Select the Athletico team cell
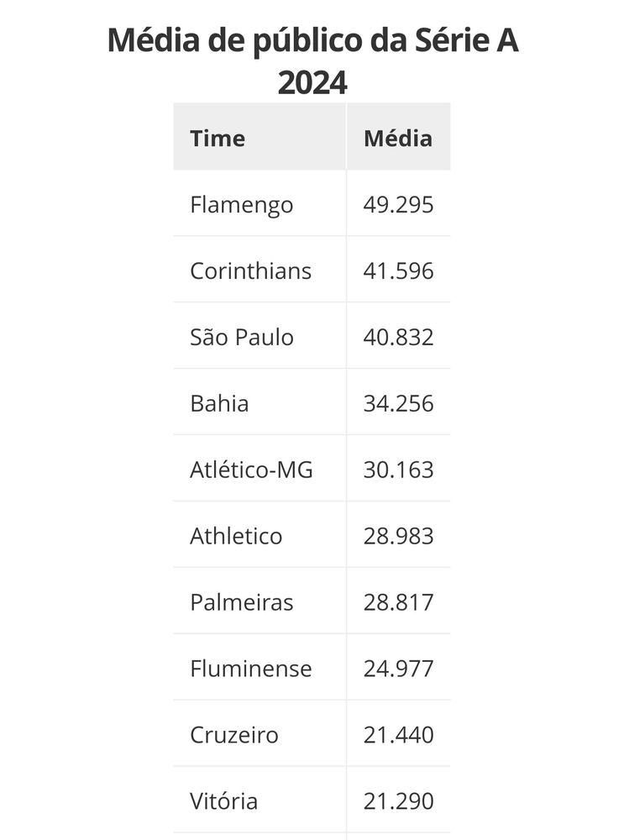 click(x=236, y=536)
